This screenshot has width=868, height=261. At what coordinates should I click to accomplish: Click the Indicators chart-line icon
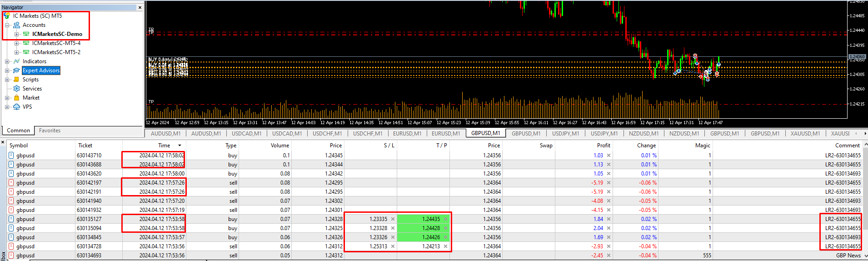(x=17, y=61)
